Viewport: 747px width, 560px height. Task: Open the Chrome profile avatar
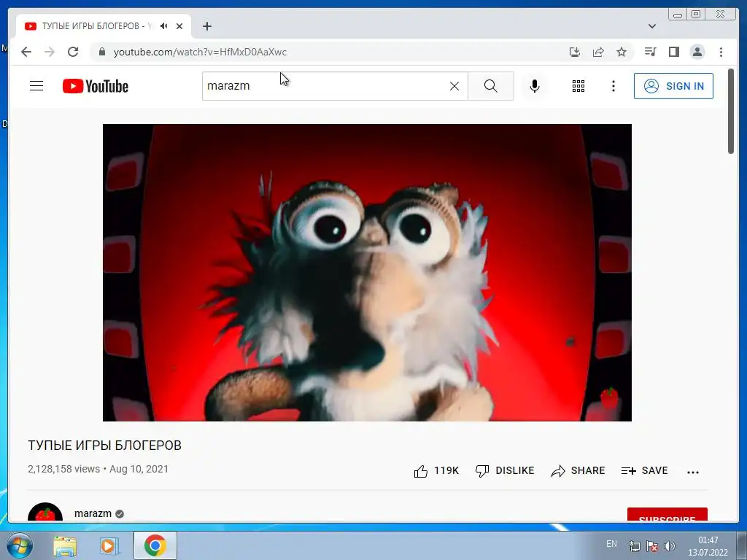pyautogui.click(x=697, y=52)
